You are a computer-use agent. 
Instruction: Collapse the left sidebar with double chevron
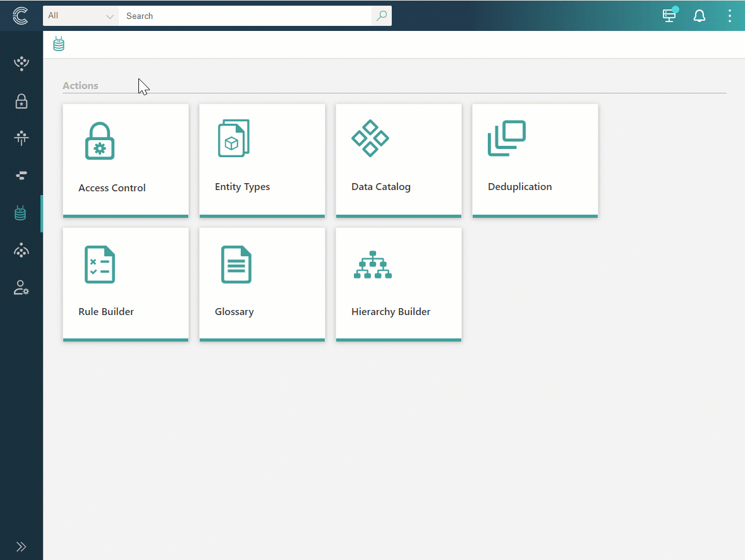click(x=21, y=547)
